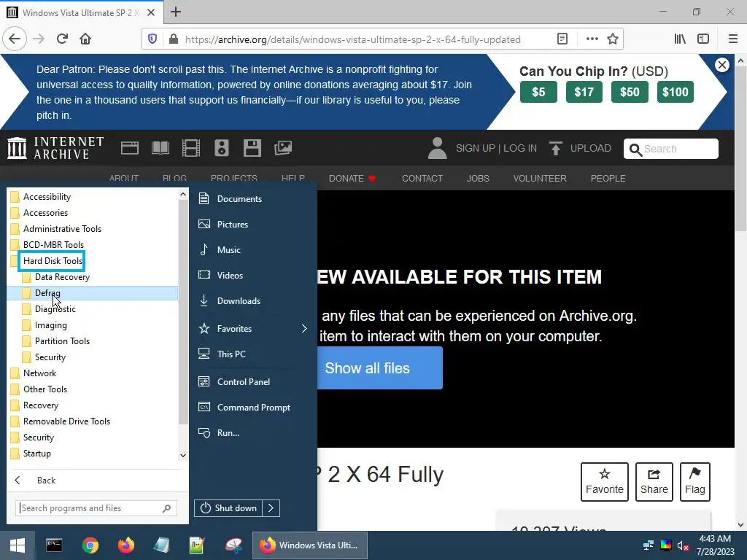Reload the page with the refresh icon

pyautogui.click(x=62, y=39)
